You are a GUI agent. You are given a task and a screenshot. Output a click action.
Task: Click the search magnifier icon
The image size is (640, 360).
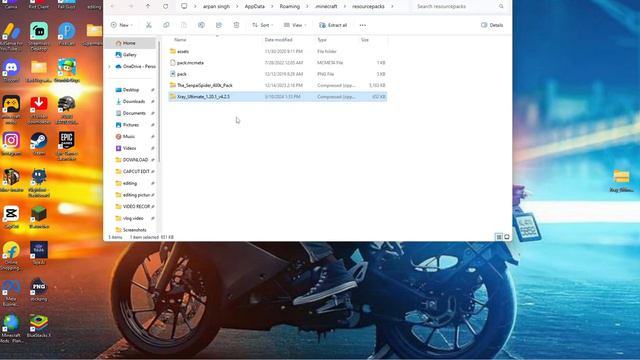501,7
